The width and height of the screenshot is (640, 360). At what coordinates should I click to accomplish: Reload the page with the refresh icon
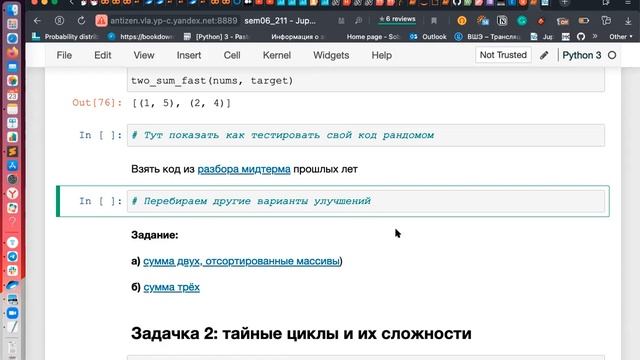tap(81, 21)
